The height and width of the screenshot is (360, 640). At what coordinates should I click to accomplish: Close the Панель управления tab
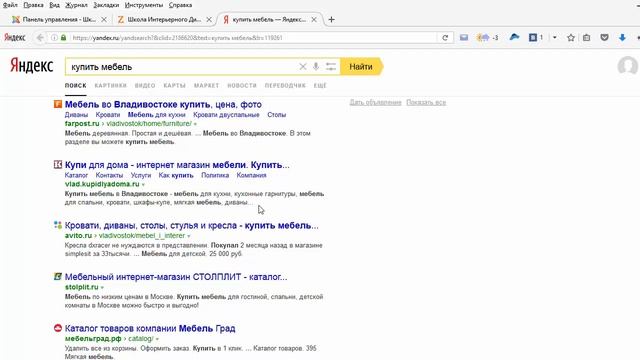[104, 19]
